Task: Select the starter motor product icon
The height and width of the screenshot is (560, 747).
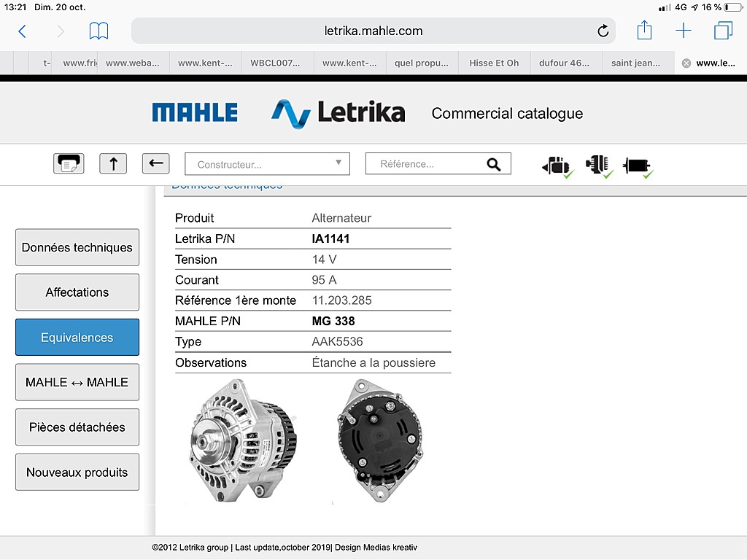Action: click(557, 166)
